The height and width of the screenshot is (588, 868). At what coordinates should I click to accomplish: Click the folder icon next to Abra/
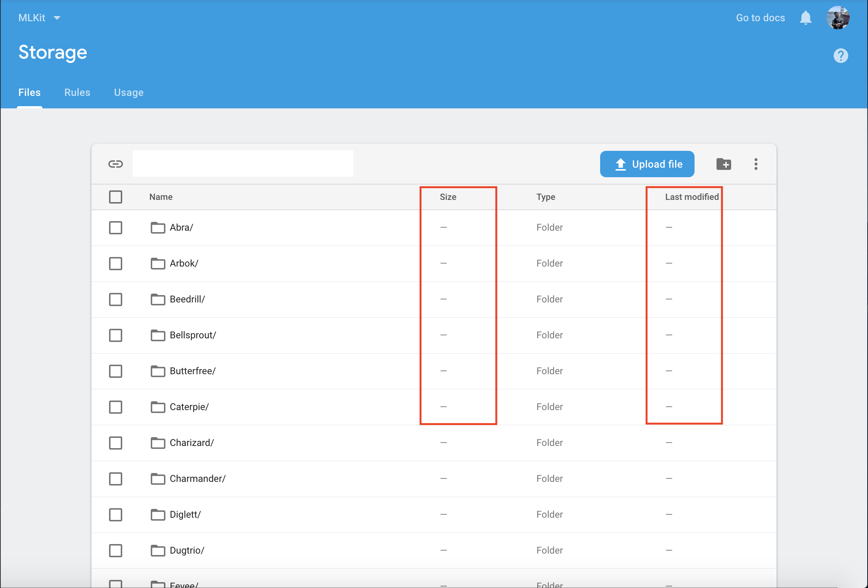[x=157, y=227]
